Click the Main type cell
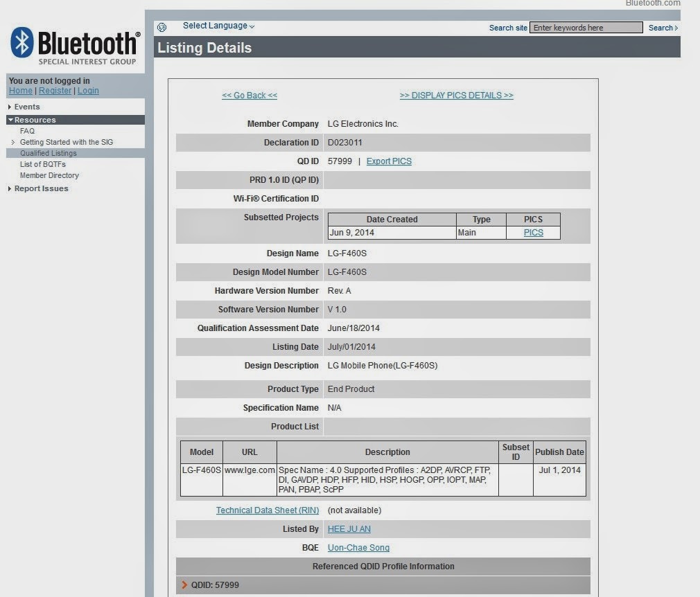 (481, 233)
